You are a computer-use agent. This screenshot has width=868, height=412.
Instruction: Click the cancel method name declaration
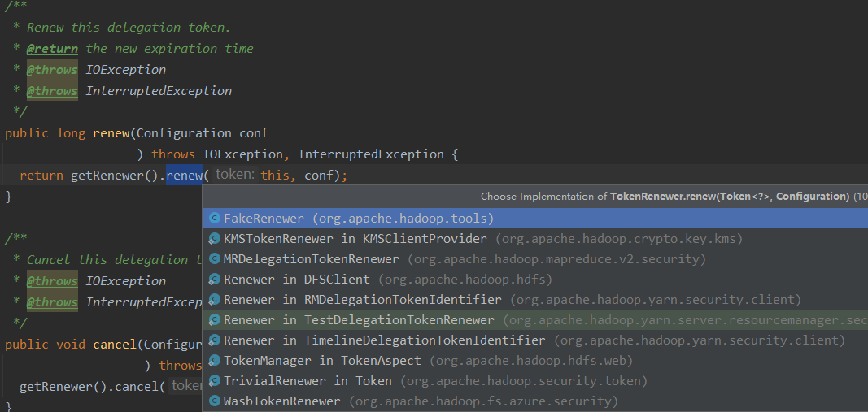click(x=115, y=345)
